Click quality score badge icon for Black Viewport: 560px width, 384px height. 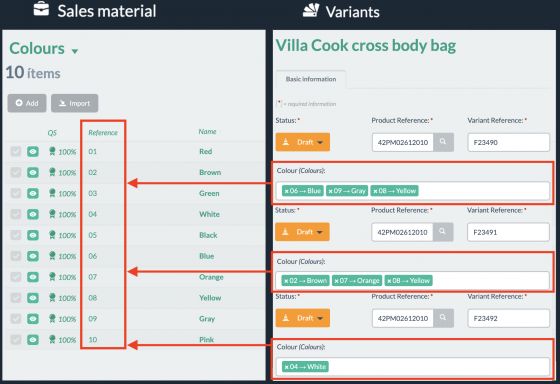click(52, 235)
